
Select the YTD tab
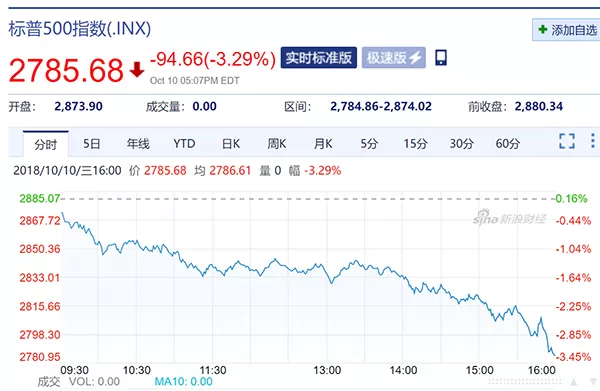184,144
